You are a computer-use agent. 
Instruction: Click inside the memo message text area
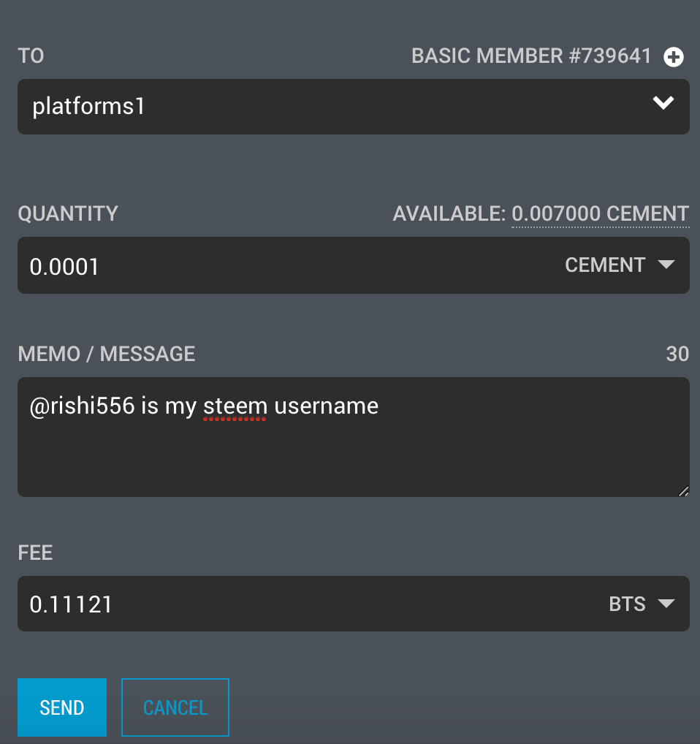354,437
